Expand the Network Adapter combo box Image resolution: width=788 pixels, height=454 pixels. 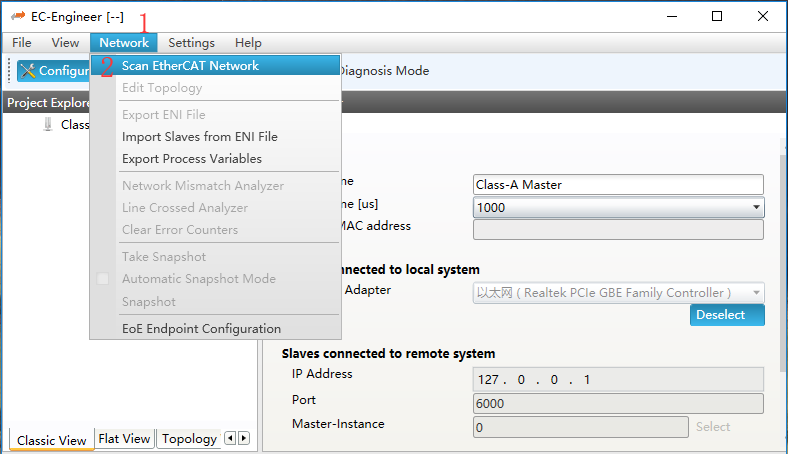pyautogui.click(x=617, y=293)
